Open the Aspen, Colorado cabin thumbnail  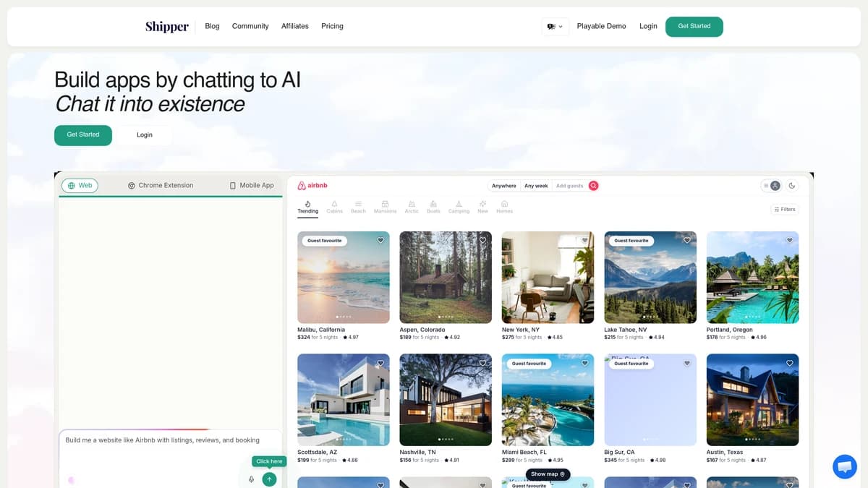pyautogui.click(x=446, y=277)
